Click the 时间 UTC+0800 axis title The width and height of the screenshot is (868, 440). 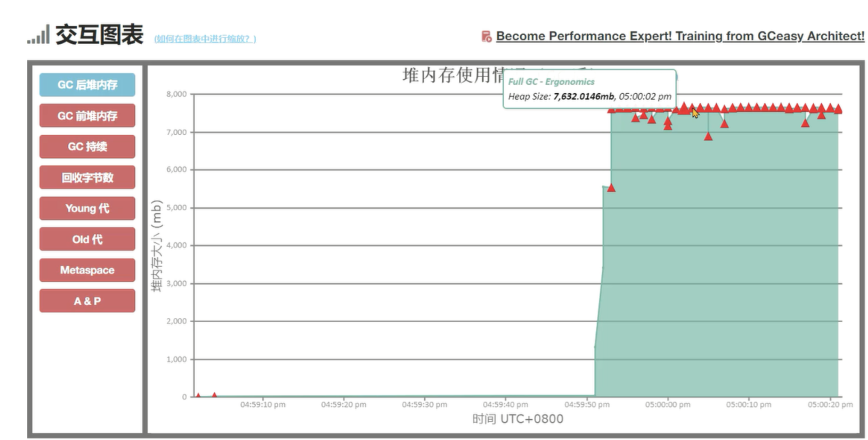(x=518, y=419)
